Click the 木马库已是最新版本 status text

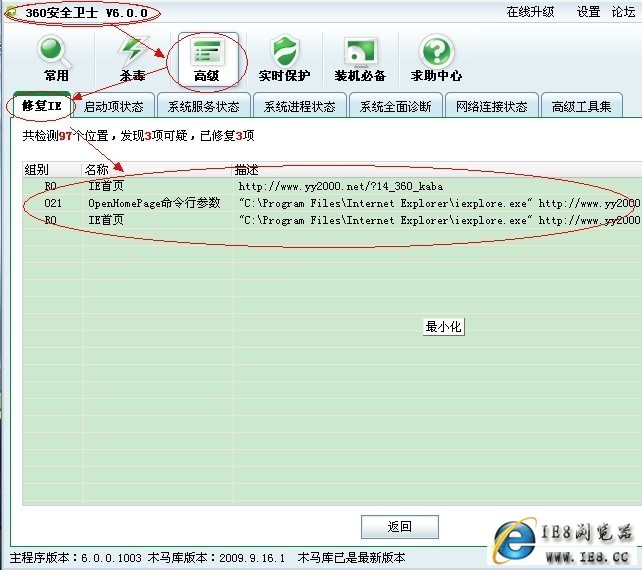coord(351,558)
